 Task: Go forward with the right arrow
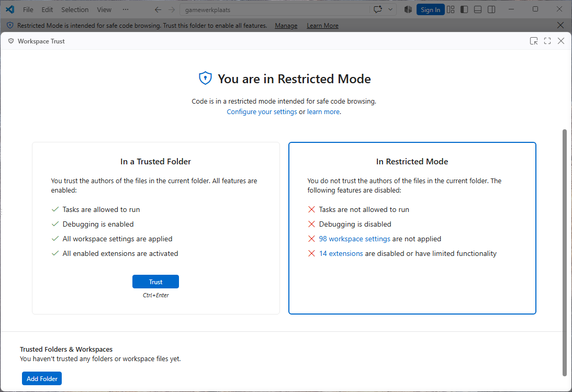pos(172,10)
